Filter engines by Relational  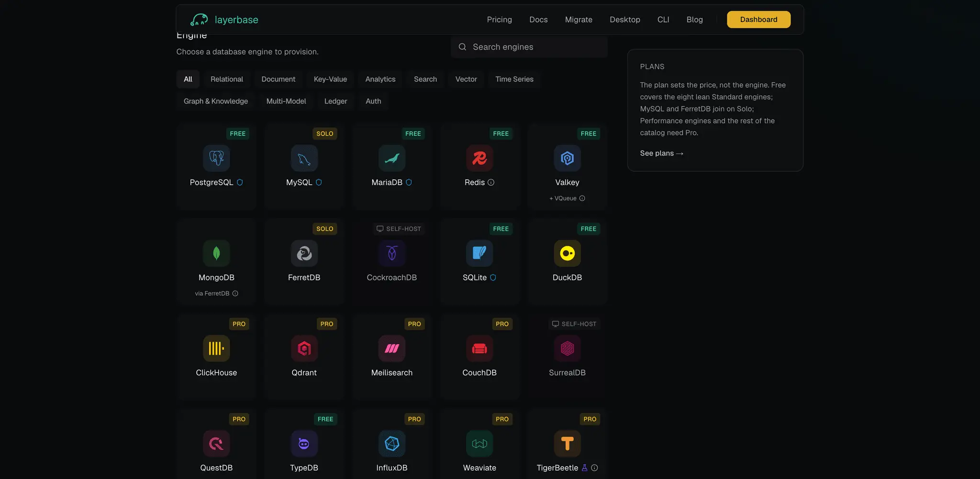227,79
